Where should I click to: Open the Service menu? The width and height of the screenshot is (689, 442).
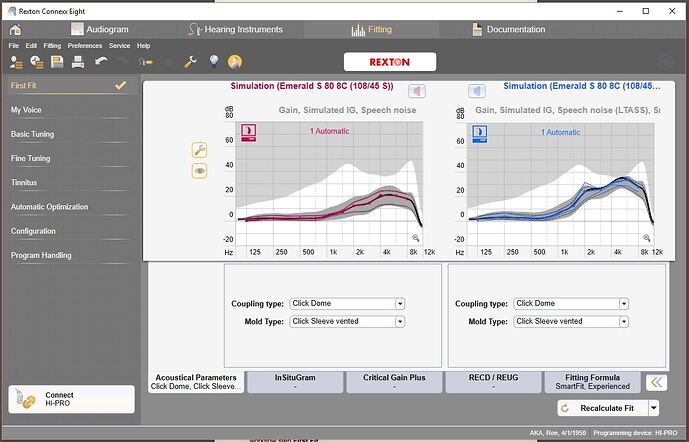pos(120,46)
